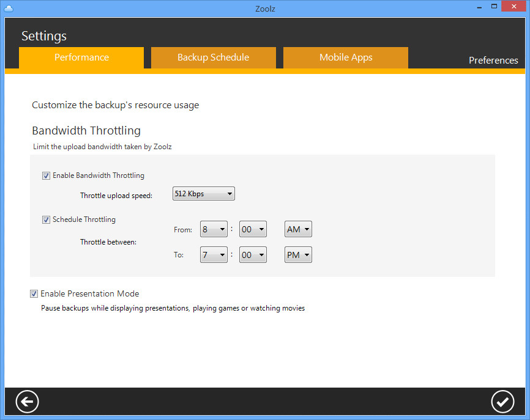Click 'Customize the backup's resource usage' text
This screenshot has height=420, width=530.
(x=115, y=105)
